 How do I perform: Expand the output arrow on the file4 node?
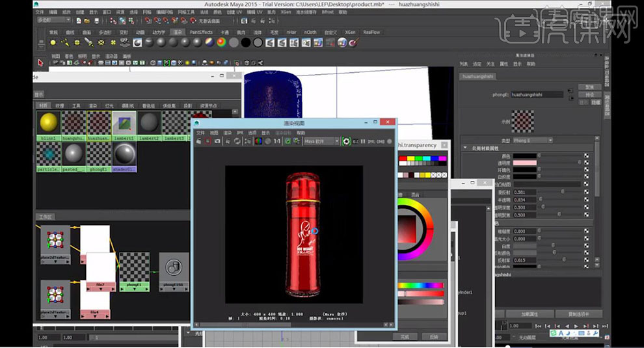click(x=107, y=317)
